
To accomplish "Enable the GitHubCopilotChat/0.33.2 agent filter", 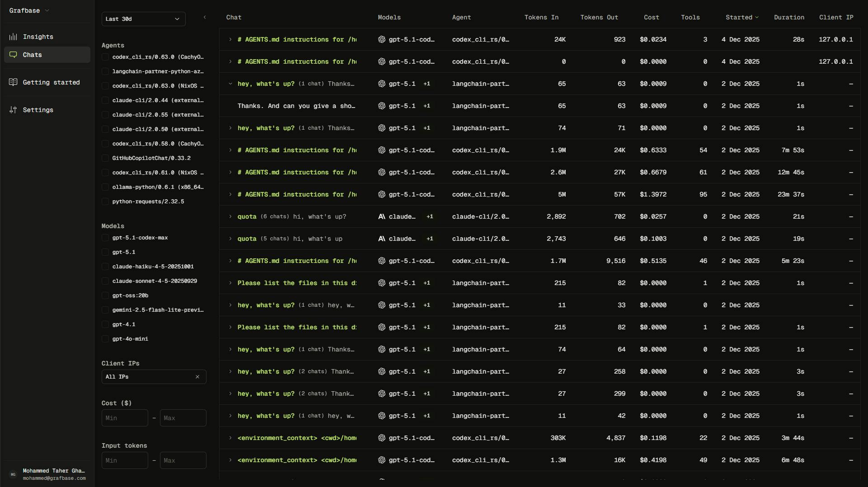I will coord(105,158).
